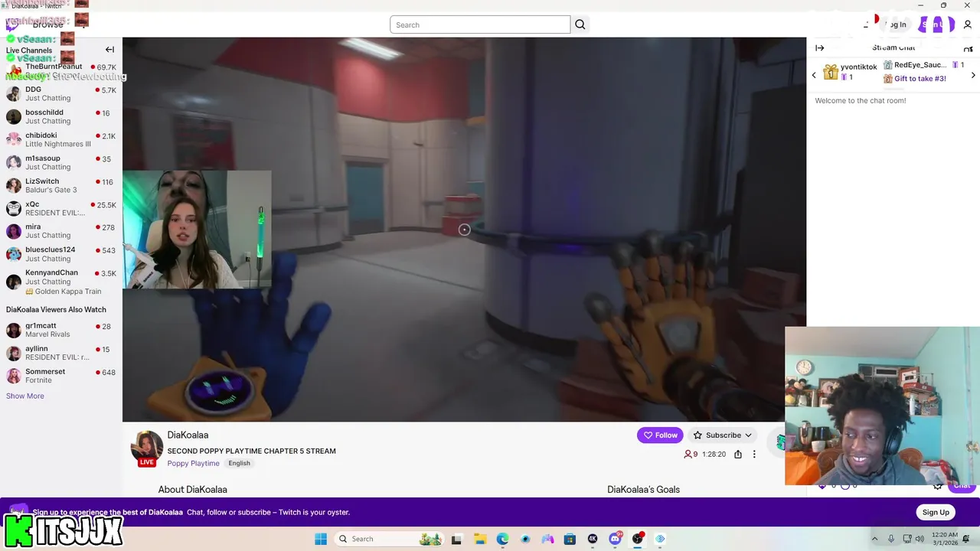Screen dimensions: 980x551
Task: Expand Show More channels
Action: click(25, 396)
